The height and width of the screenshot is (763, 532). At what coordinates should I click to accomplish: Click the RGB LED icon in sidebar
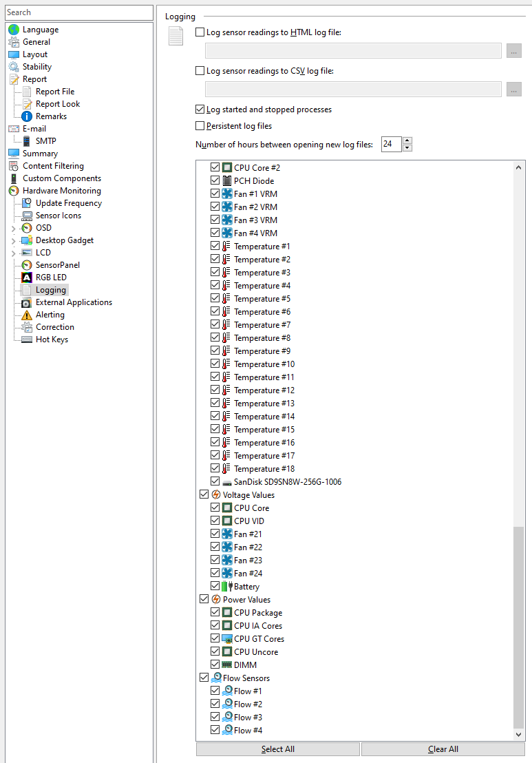pyautogui.click(x=27, y=278)
